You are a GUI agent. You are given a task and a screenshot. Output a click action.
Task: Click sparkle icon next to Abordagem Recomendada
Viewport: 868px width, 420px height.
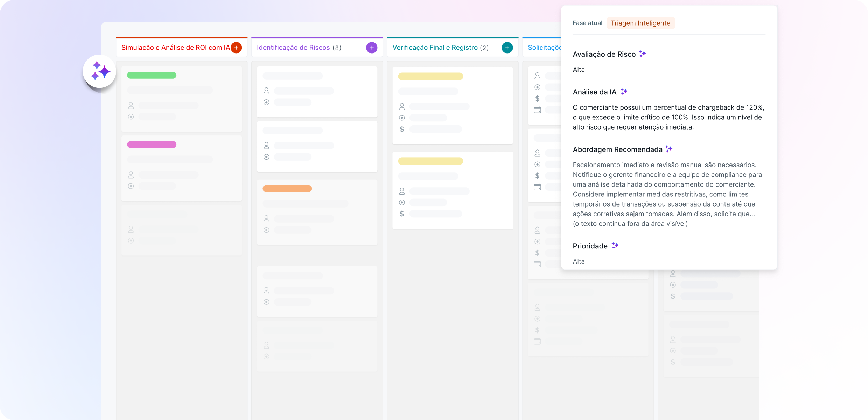pyautogui.click(x=669, y=149)
